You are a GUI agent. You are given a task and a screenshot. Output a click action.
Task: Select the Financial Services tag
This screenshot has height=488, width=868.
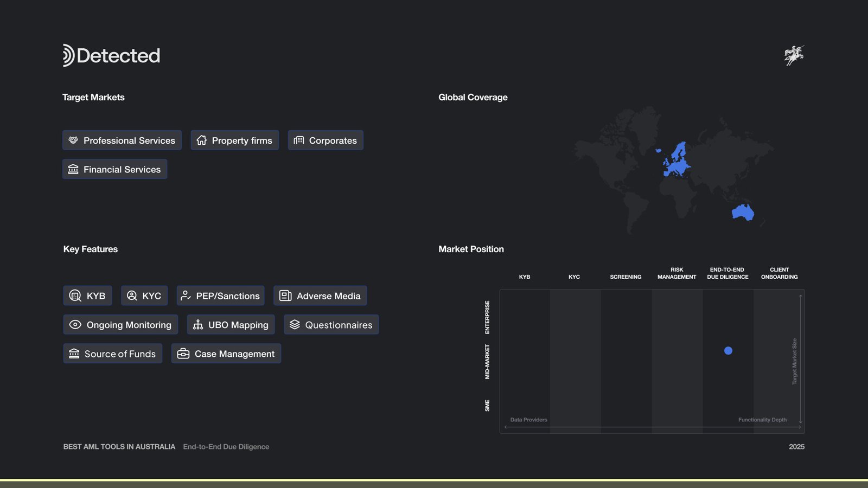coord(115,169)
